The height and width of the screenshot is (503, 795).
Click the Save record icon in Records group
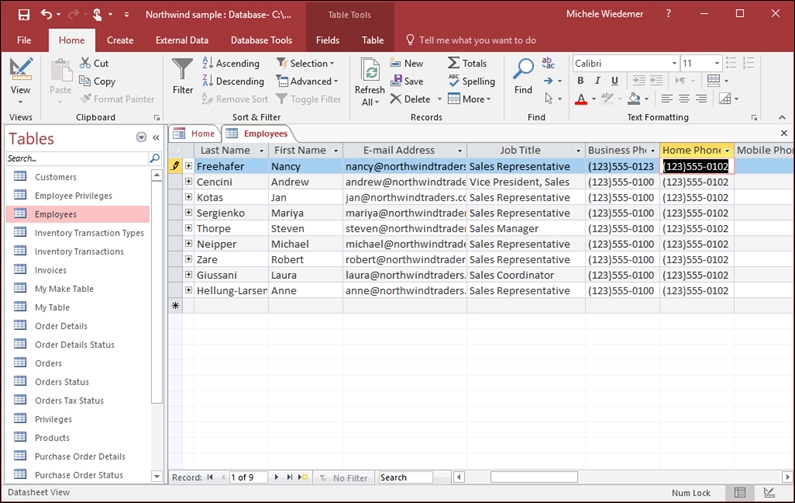[396, 81]
